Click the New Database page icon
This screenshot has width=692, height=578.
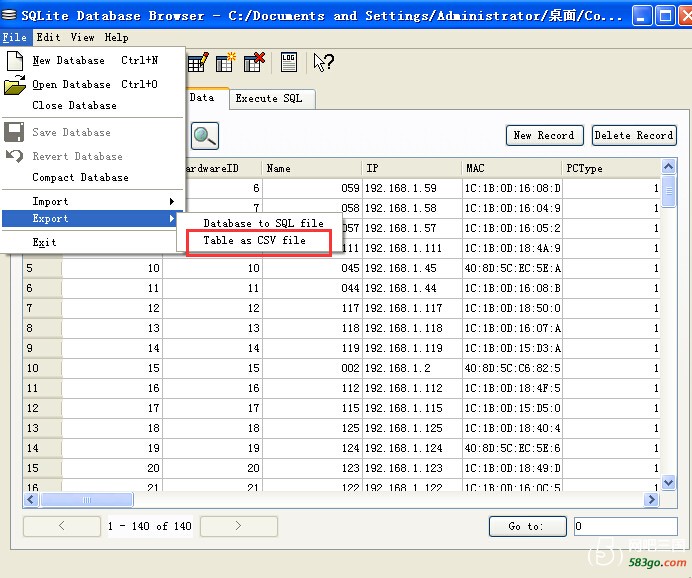tap(15, 60)
